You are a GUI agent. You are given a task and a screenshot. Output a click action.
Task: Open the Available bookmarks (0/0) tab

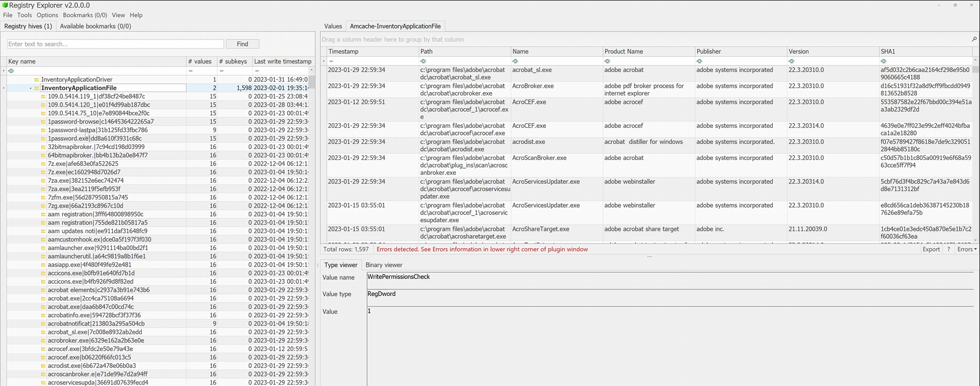96,26
